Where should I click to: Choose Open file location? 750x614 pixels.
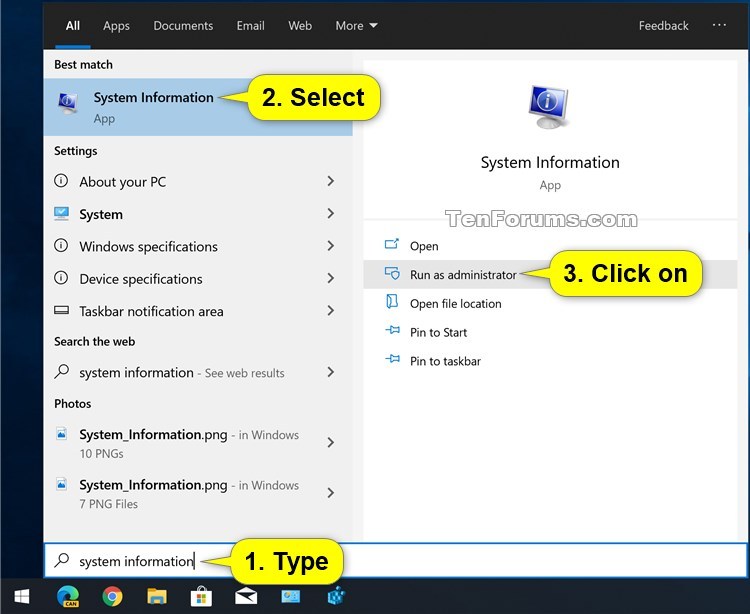(550, 303)
